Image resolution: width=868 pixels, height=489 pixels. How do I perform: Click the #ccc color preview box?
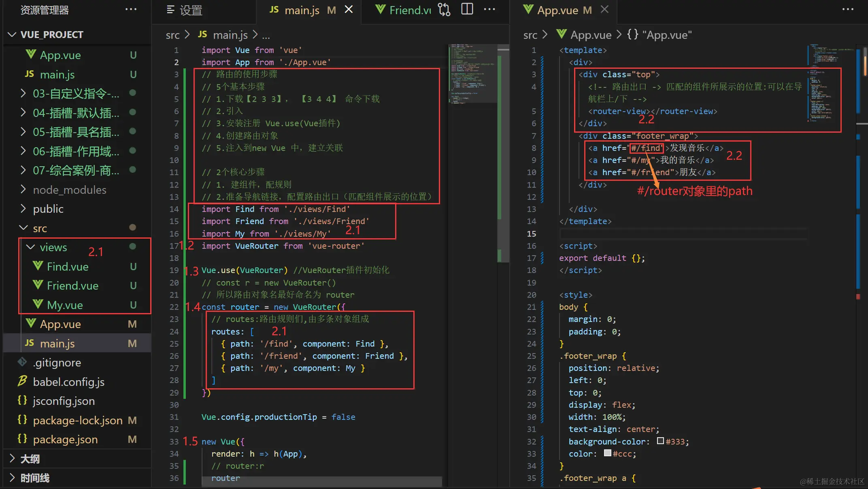[x=607, y=453]
